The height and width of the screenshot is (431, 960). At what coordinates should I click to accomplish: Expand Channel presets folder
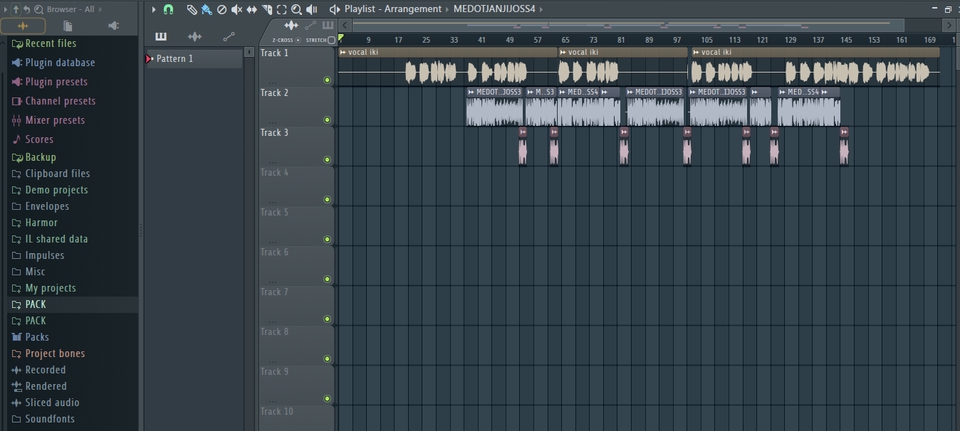tap(54, 101)
